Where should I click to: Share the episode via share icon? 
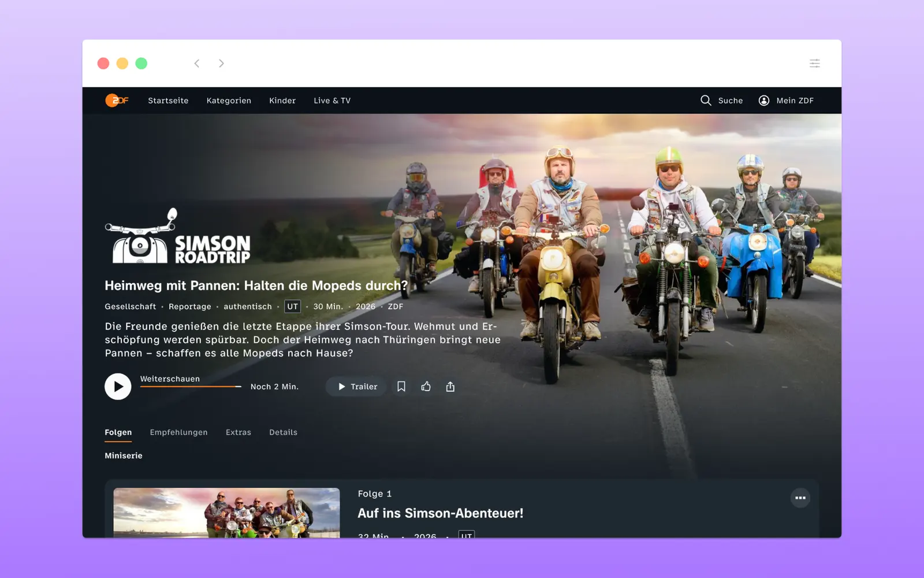[x=450, y=387]
